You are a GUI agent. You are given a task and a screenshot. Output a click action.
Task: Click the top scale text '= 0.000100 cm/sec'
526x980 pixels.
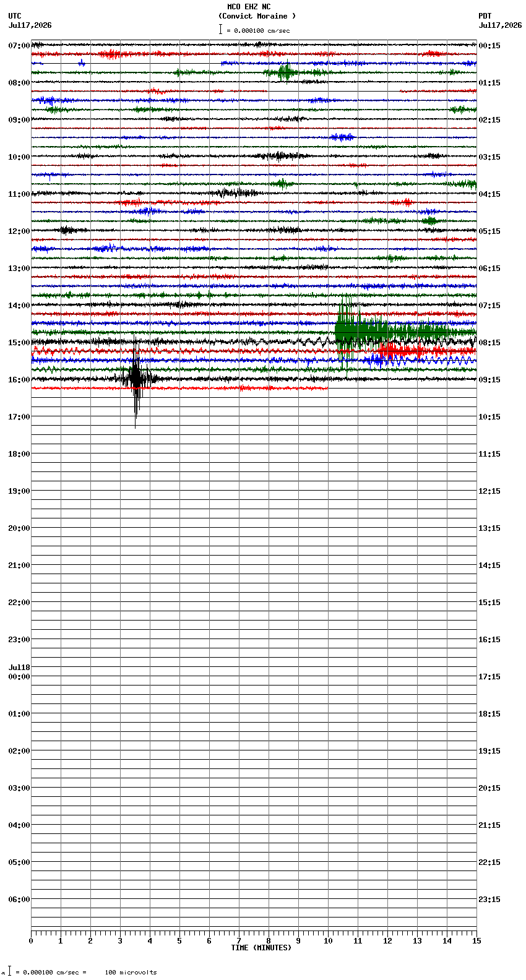(x=258, y=30)
